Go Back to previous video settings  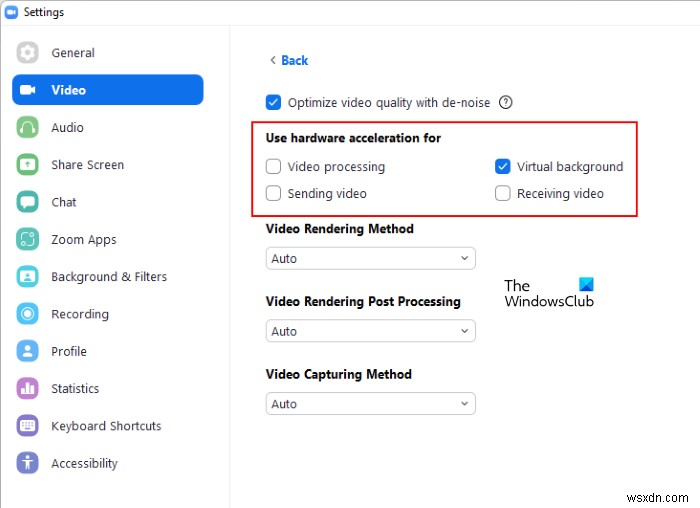(289, 61)
